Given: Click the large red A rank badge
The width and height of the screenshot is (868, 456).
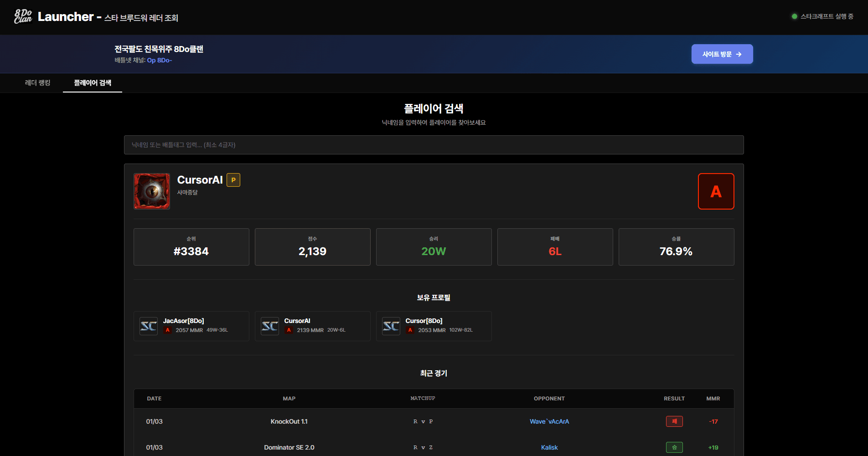Looking at the screenshot, I should click(x=716, y=191).
